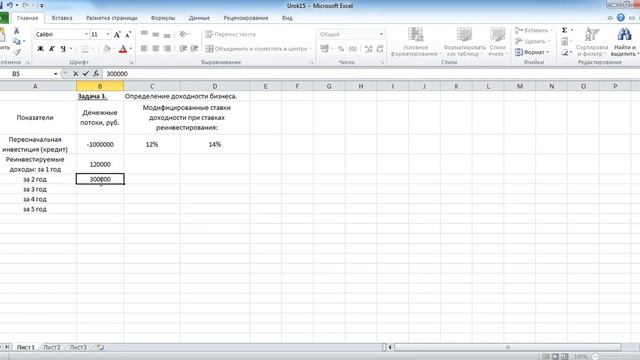Image resolution: width=640 pixels, height=360 pixels.
Task: Confirm the entry with the formula bar checkmark
Action: (86, 74)
